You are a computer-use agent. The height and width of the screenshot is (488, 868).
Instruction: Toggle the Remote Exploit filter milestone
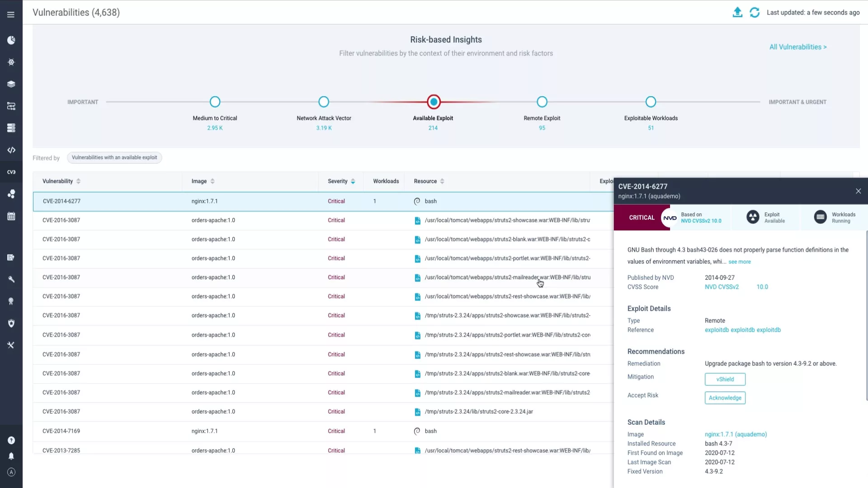(x=541, y=102)
